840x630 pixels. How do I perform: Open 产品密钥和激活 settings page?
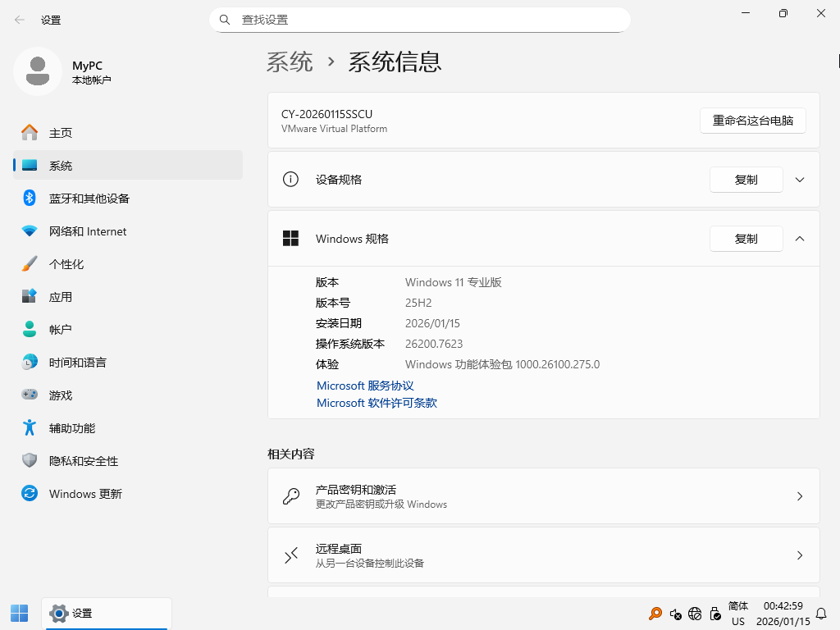click(x=543, y=496)
